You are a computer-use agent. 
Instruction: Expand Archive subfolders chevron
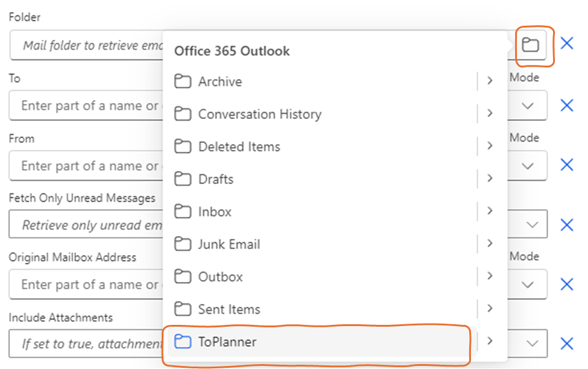489,81
